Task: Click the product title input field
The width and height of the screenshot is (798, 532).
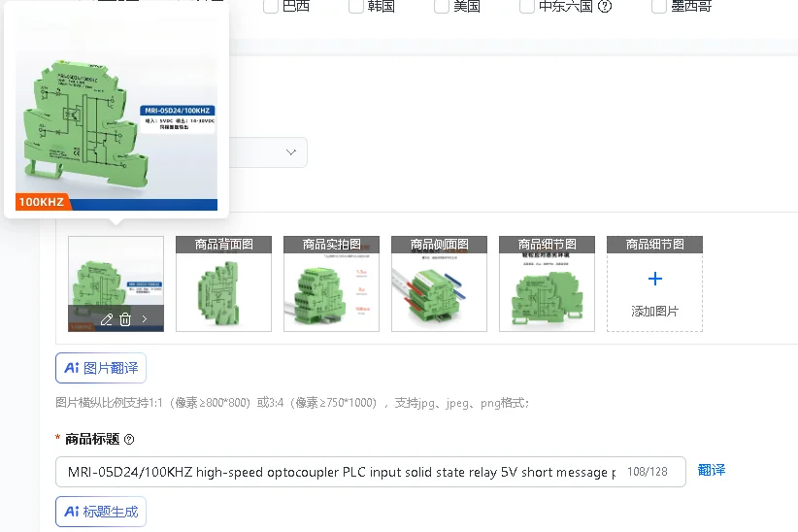Action: pyautogui.click(x=371, y=472)
